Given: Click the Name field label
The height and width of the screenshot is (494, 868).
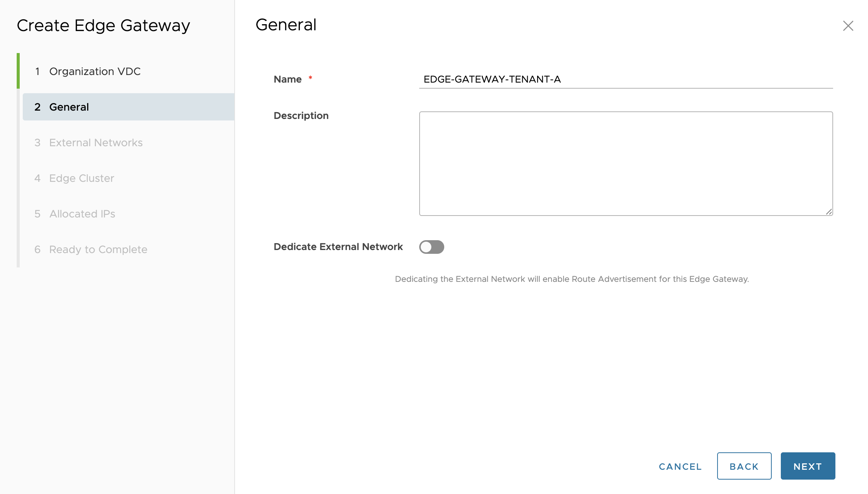Looking at the screenshot, I should pyautogui.click(x=288, y=79).
